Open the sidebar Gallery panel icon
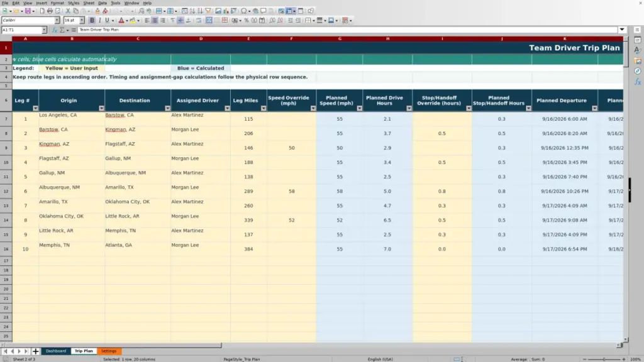The width and height of the screenshot is (644, 362). (x=638, y=61)
